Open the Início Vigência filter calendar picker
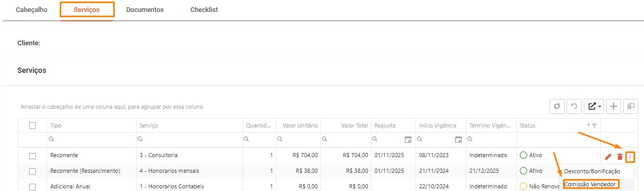This screenshot has width=644, height=191. pyautogui.click(x=459, y=139)
